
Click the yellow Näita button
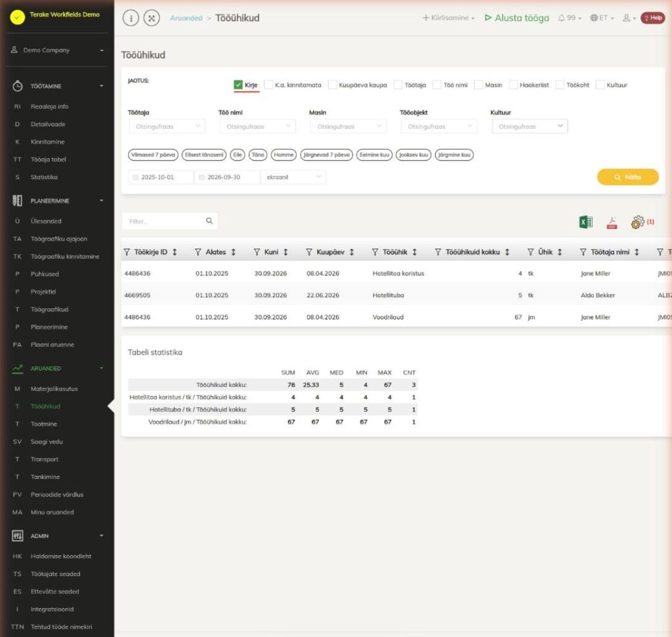tap(627, 177)
